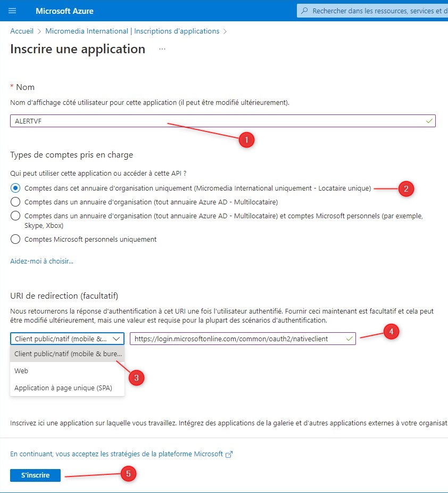Open the hamburger portal menu
This screenshot has height=493, width=448.
pyautogui.click(x=13, y=11)
